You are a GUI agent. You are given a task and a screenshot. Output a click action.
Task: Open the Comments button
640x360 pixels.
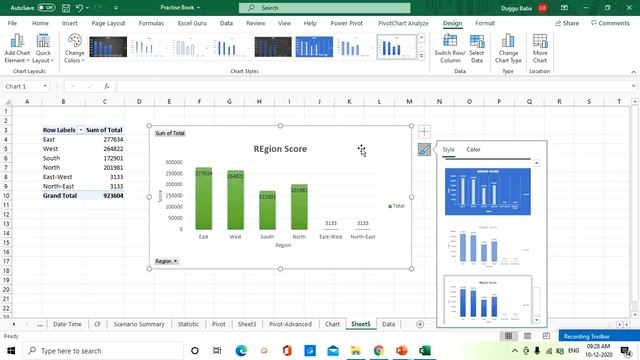point(610,23)
